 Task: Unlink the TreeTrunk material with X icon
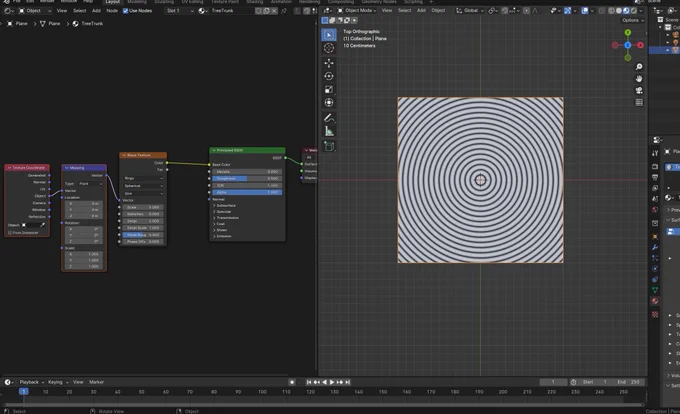[274, 11]
